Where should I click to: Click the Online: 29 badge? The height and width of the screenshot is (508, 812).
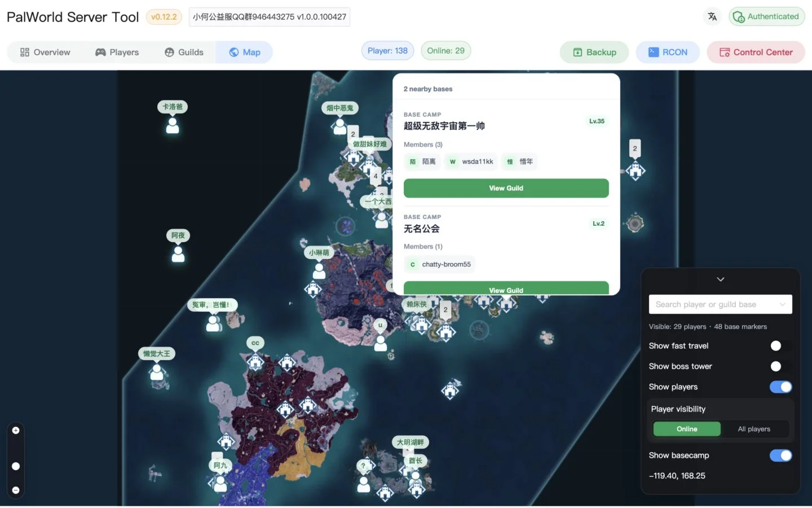point(445,51)
